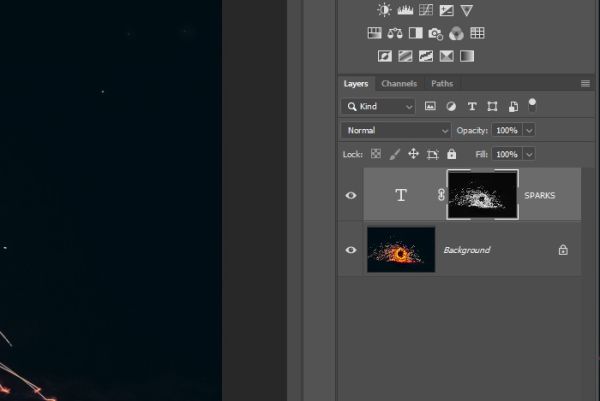Open the Kind filter dropdown
The image size is (600, 401).
point(378,106)
